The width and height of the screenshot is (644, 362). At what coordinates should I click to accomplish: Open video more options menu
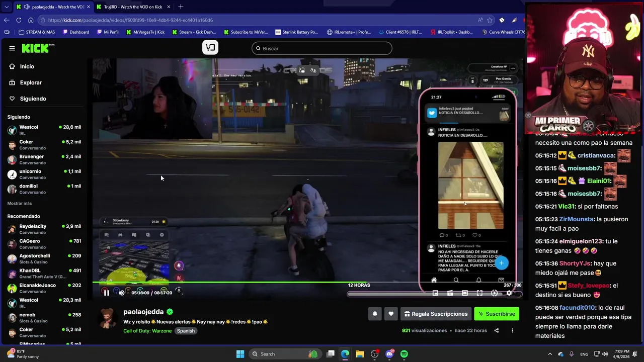tap(512, 330)
